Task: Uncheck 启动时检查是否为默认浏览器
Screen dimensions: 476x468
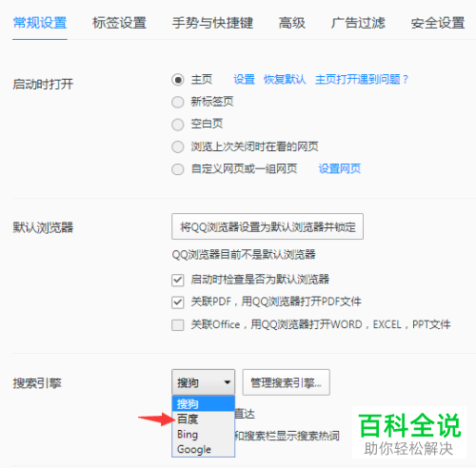Action: (178, 281)
